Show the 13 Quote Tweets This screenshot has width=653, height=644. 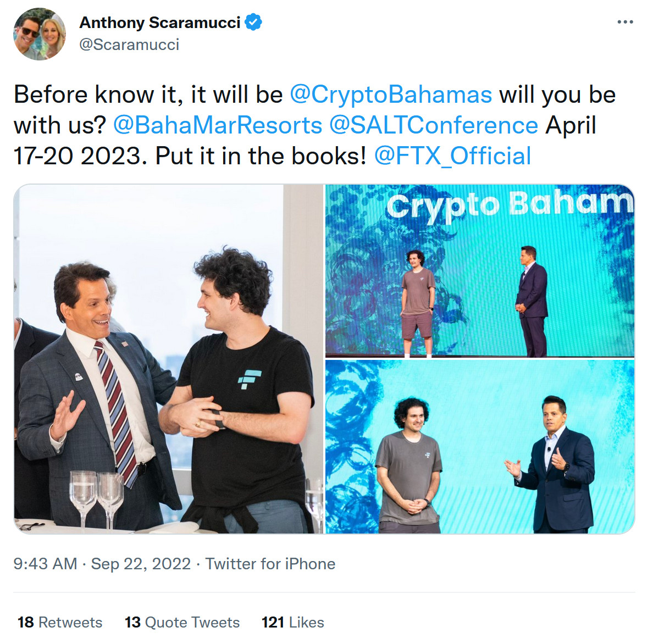pyautogui.click(x=182, y=622)
